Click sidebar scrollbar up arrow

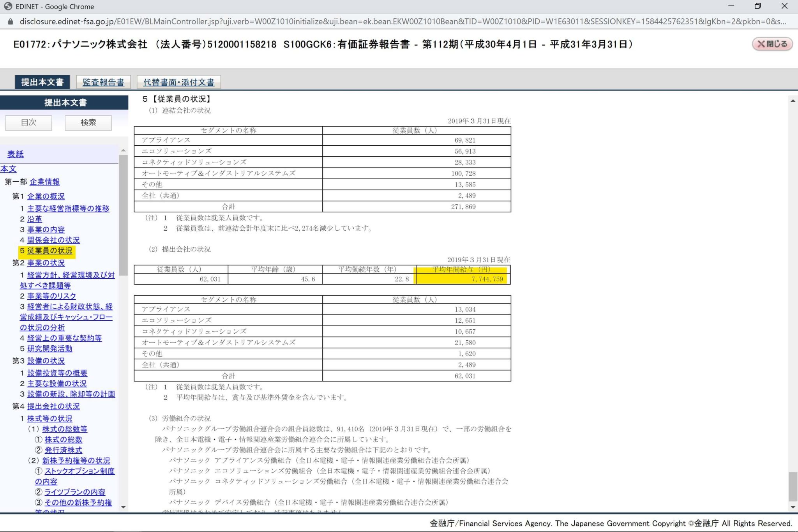click(x=124, y=150)
